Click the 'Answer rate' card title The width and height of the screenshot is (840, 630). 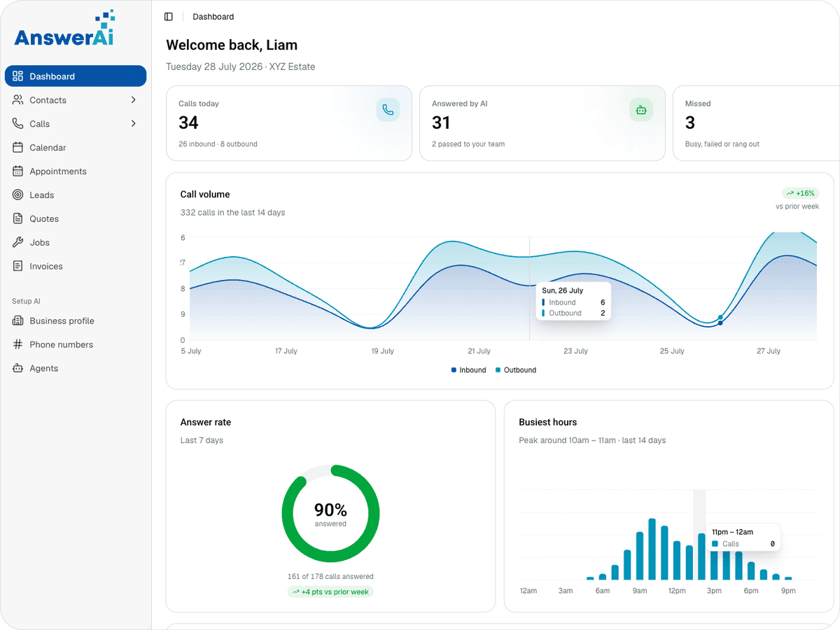[206, 423]
